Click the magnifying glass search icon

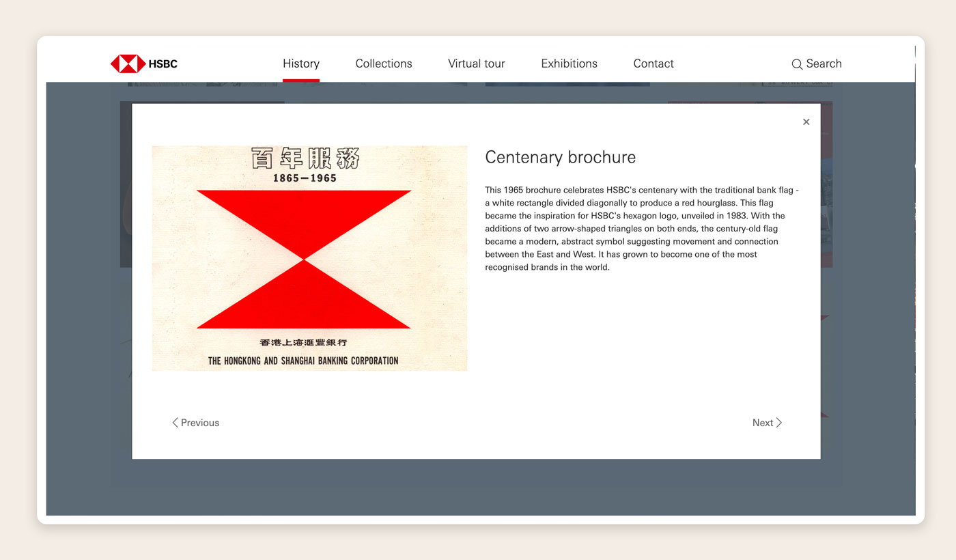[797, 64]
